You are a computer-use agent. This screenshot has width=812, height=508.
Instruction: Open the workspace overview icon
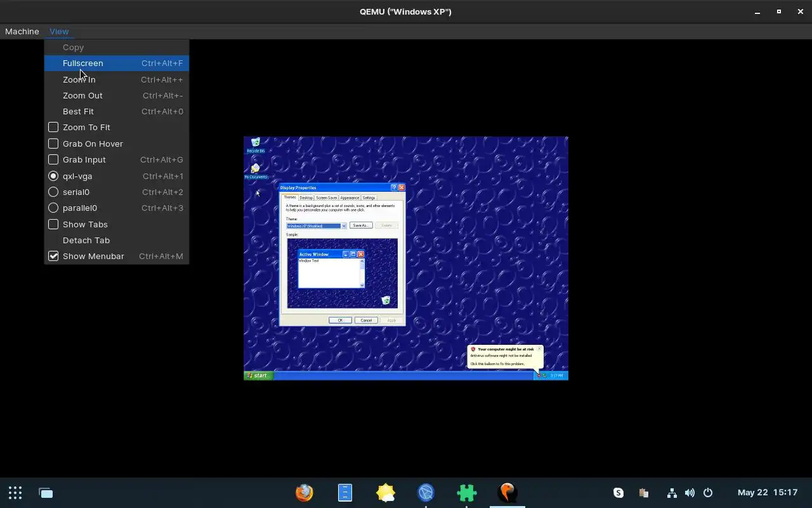pos(46,493)
